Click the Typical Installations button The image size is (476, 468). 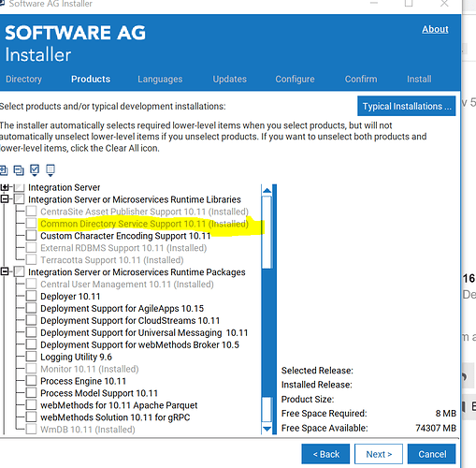[x=407, y=106]
